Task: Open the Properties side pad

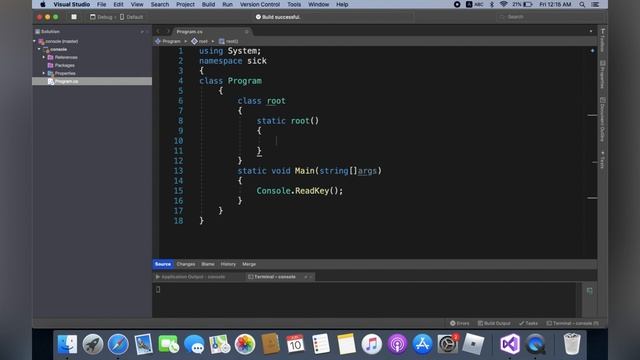Action: pos(602,75)
